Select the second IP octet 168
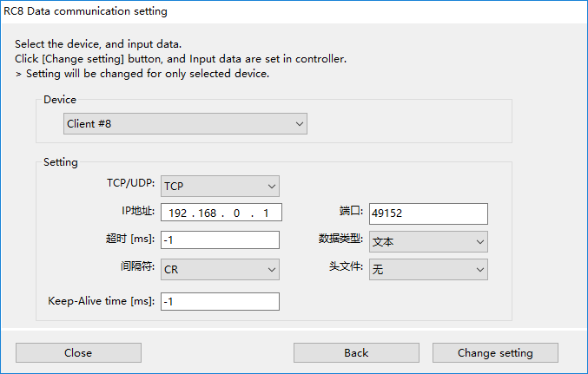Viewport: 588px width, 374px height. coord(207,213)
